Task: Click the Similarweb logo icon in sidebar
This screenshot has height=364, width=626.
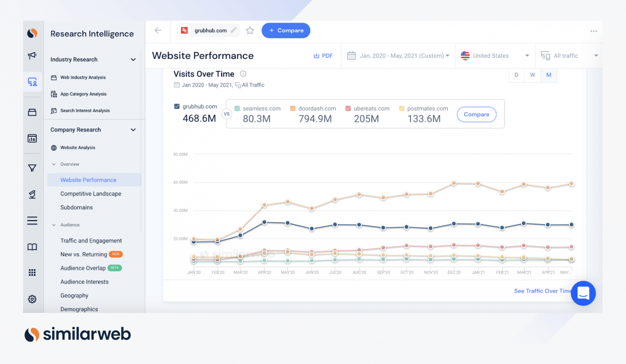Action: pos(32,33)
